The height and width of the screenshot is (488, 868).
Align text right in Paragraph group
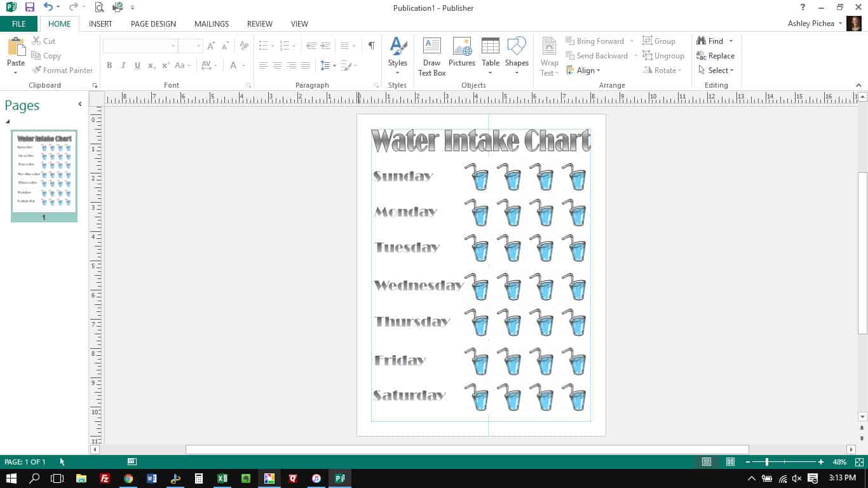point(292,65)
